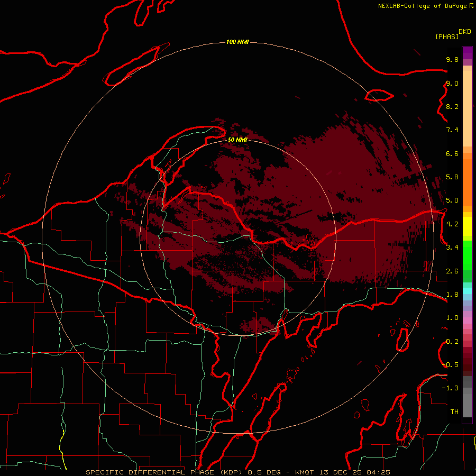Click the 0.2 value on the color scale
This screenshot has width=476, height=476.
(x=452, y=342)
